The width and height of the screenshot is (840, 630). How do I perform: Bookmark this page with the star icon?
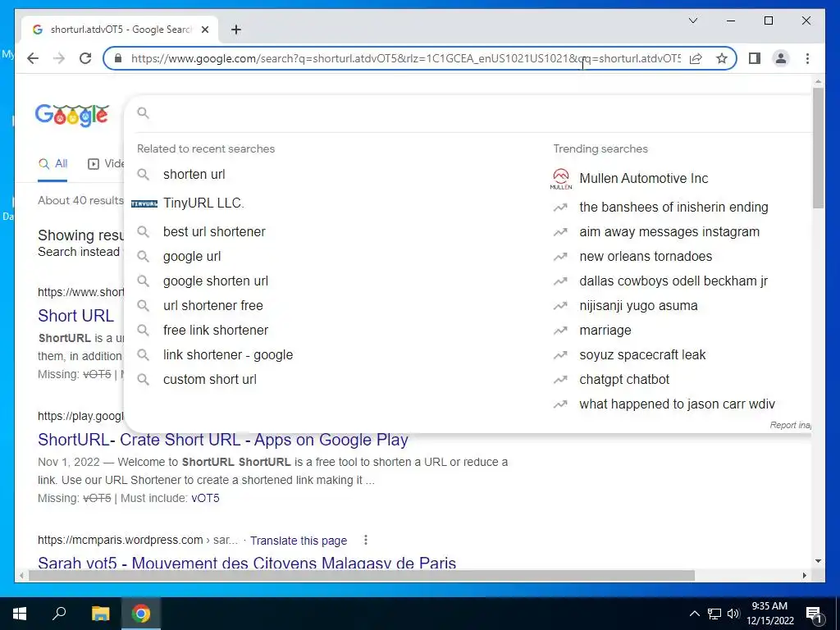pos(722,58)
